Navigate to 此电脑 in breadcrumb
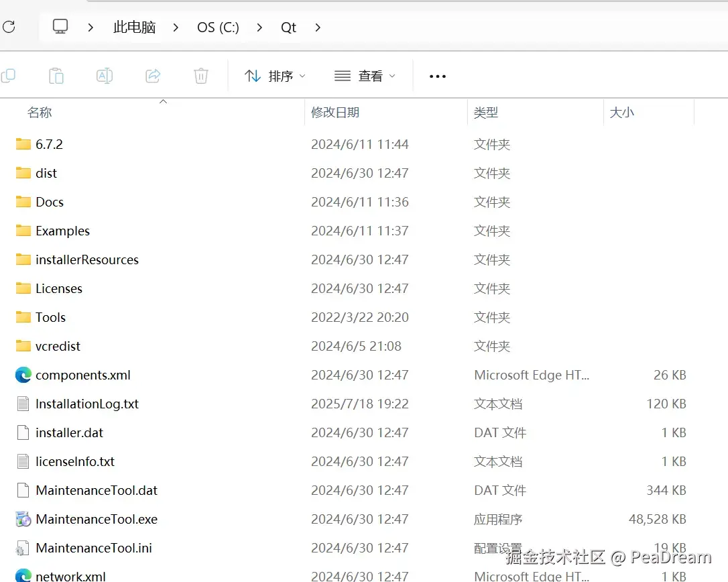The height and width of the screenshot is (582, 728). tap(134, 27)
